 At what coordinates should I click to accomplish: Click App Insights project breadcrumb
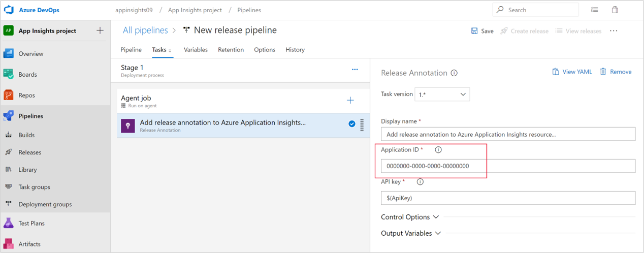(195, 10)
